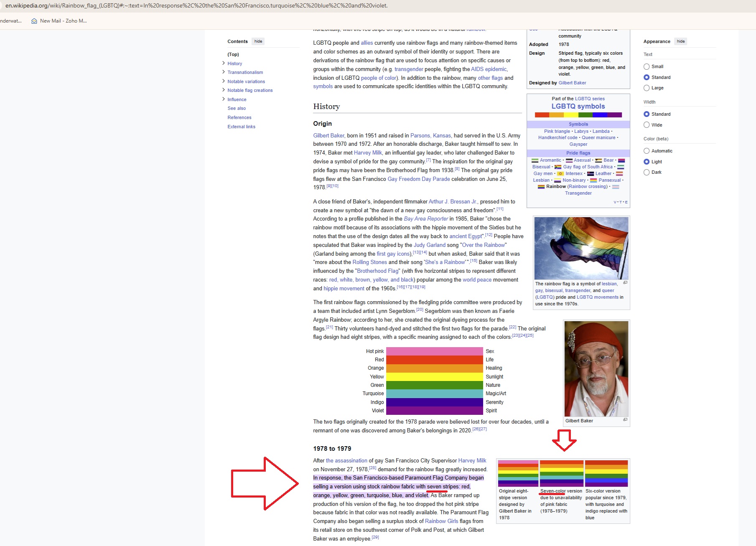Open the V (view template) link in navbox
This screenshot has width=756, height=546.
tap(615, 202)
